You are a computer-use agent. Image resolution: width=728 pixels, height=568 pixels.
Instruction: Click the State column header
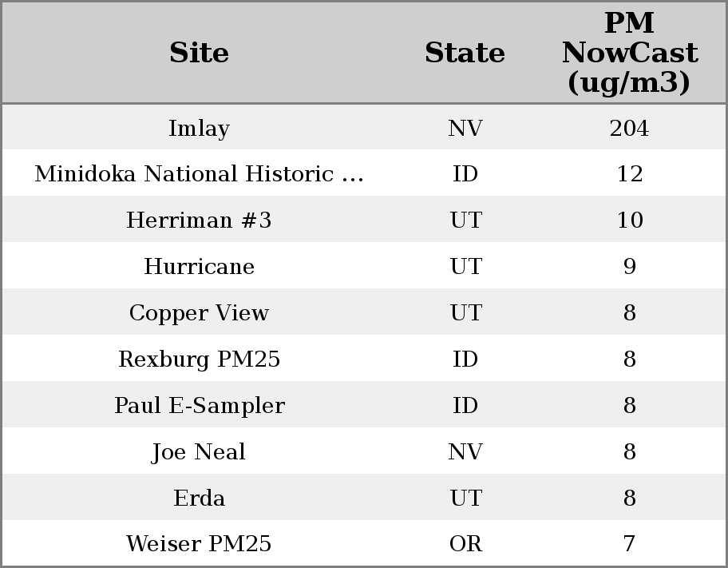pos(465,54)
